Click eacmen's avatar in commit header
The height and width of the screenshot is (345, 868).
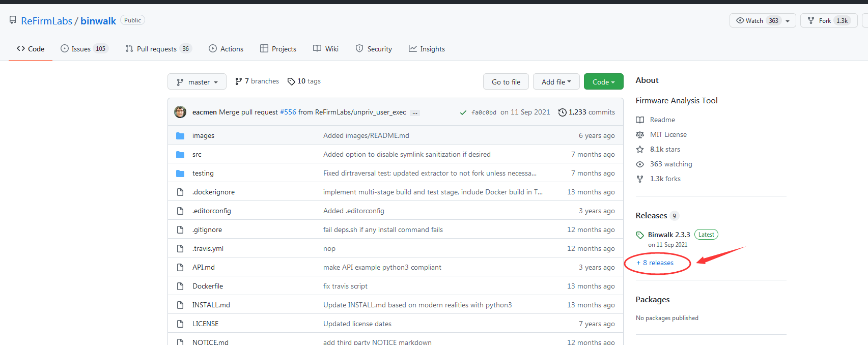[180, 112]
